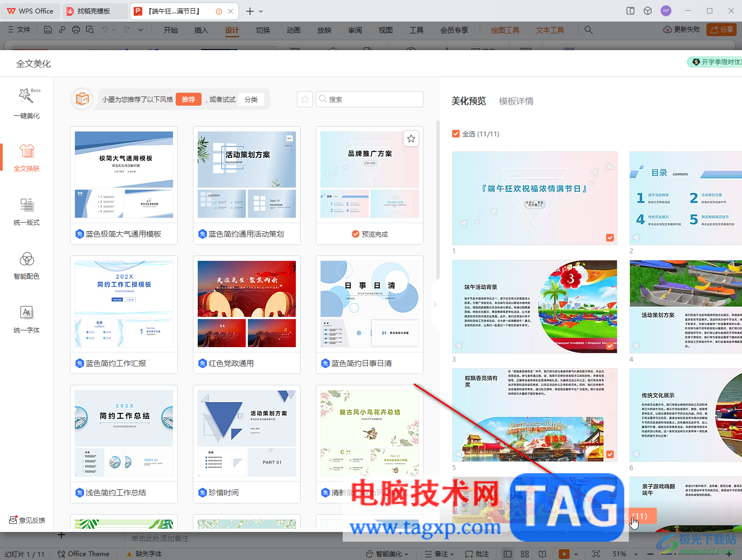Toggle the 全选 (11/11) checkbox
The height and width of the screenshot is (560, 742).
coord(456,134)
